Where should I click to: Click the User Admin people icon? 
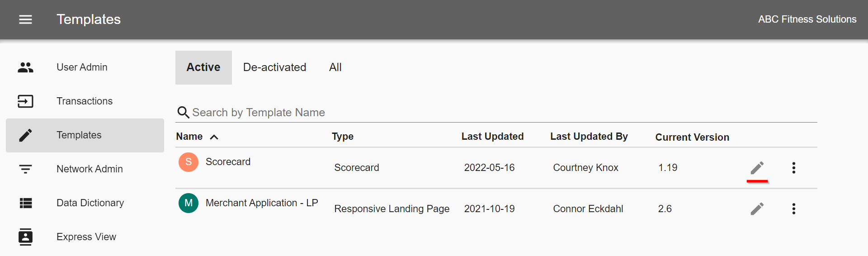25,67
